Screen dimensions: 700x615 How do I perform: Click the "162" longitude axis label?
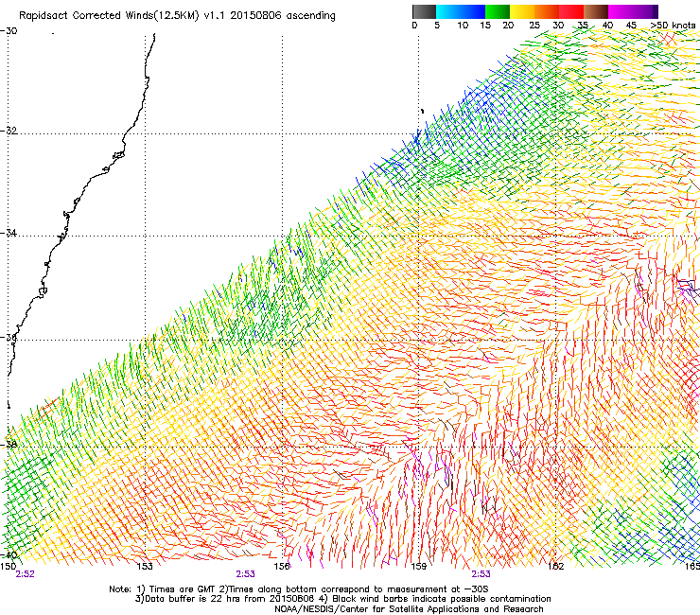556,567
